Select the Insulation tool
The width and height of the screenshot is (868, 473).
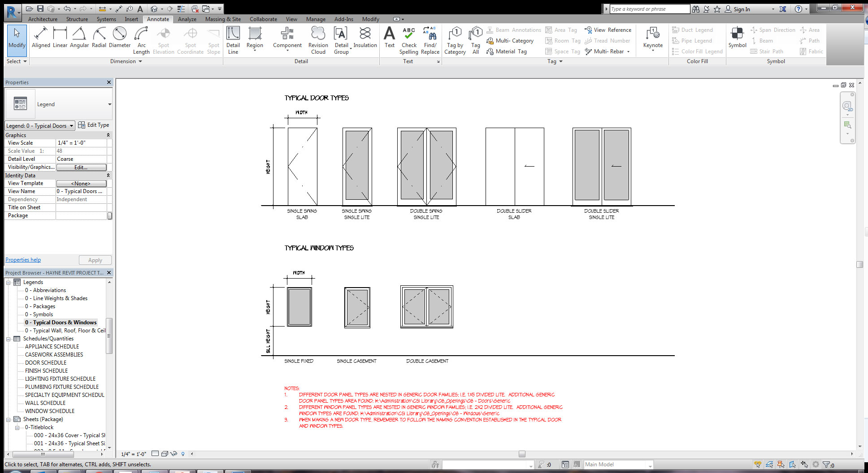tap(365, 38)
